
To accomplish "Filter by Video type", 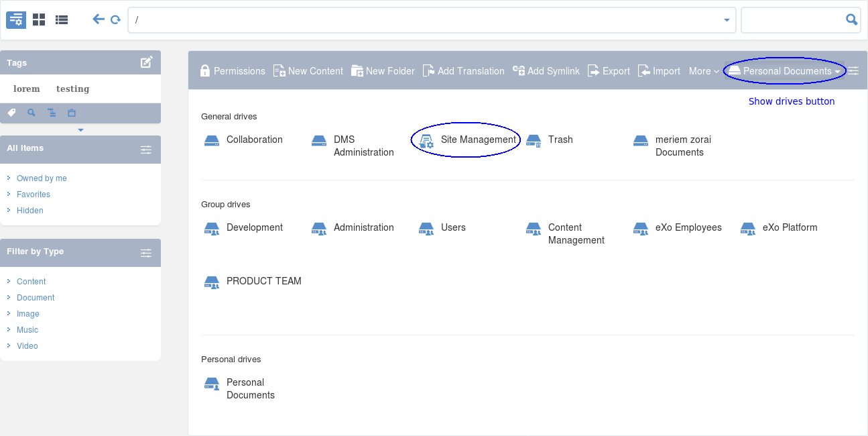I will 27,346.
